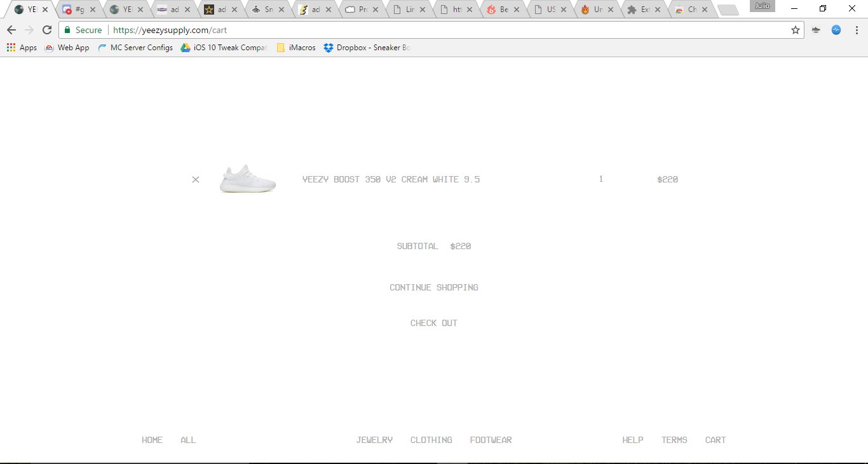Click the CONTINUE SHOPPING link

[x=434, y=287]
